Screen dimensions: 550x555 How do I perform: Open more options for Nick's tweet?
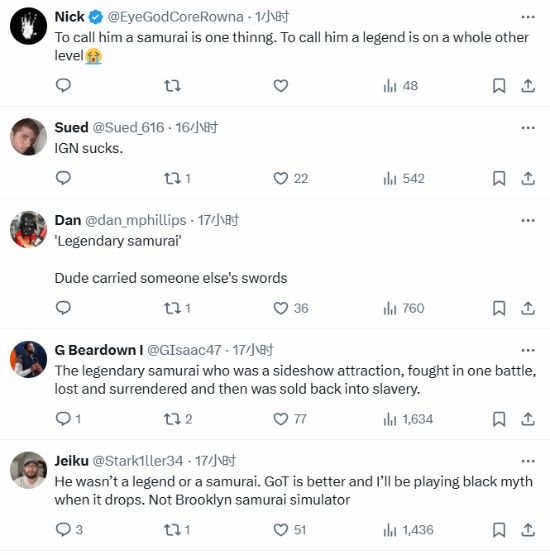tap(528, 17)
